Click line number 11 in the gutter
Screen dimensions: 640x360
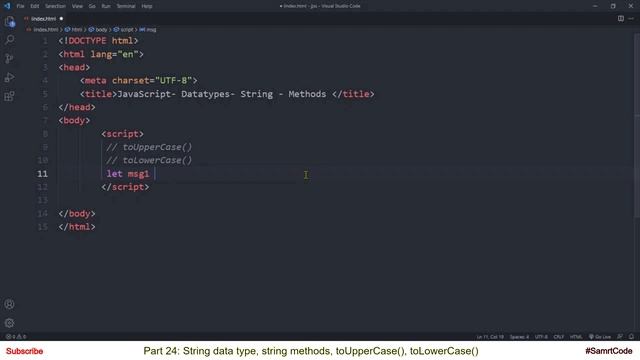coord(42,174)
